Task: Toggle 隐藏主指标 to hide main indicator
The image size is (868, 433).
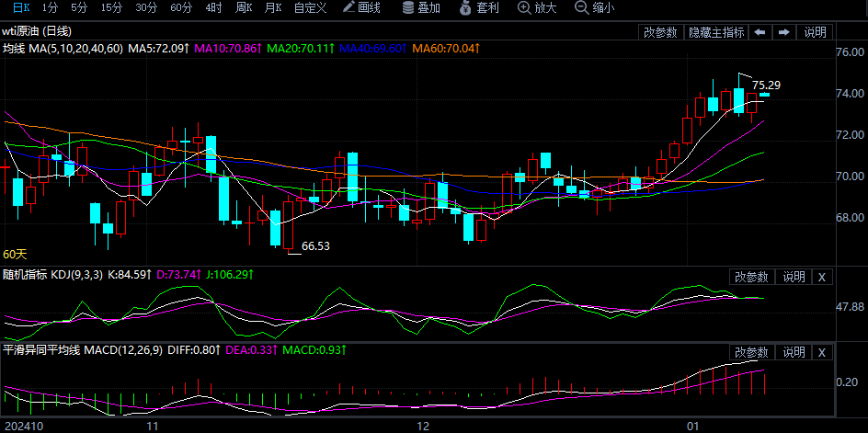Action: coord(716,32)
